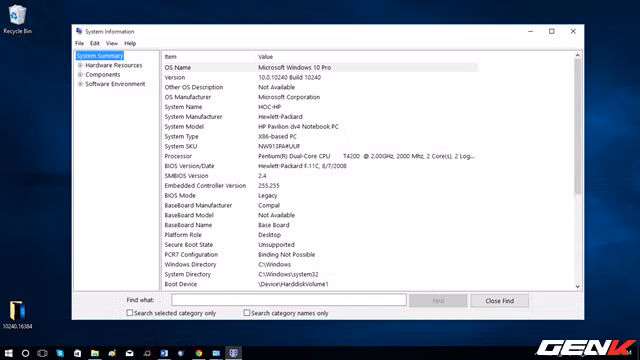Select the PCR7 Configuration row

pos(320,254)
